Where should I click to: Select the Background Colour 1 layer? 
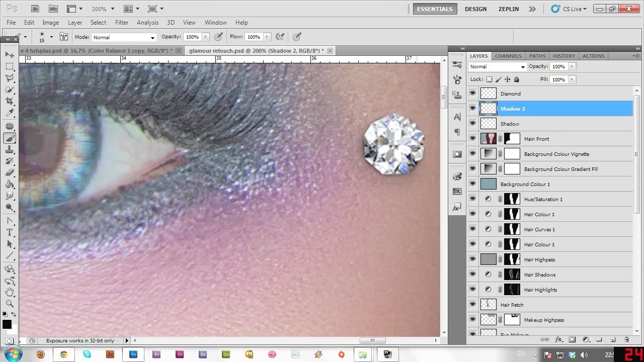coord(525,184)
